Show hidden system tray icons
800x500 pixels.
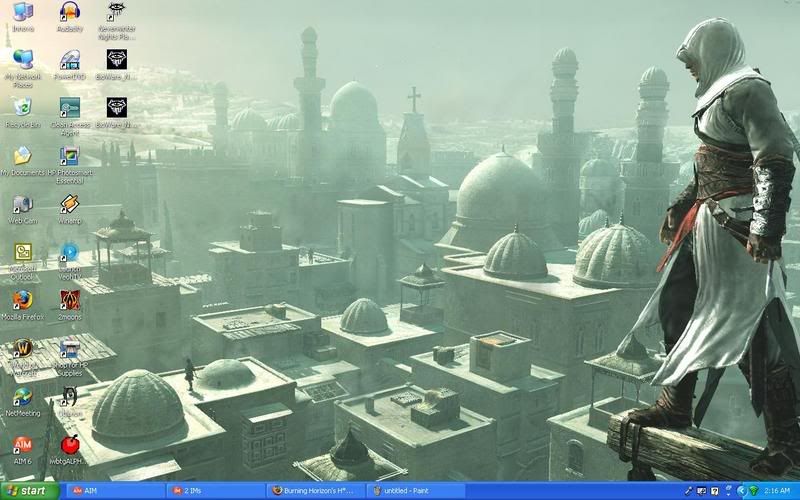(x=741, y=491)
